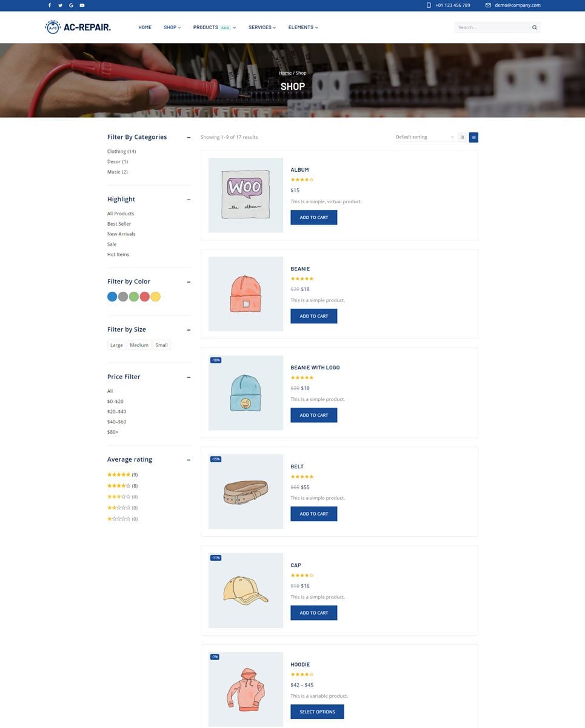
Task: Select the Large size filter
Action: coord(116,345)
